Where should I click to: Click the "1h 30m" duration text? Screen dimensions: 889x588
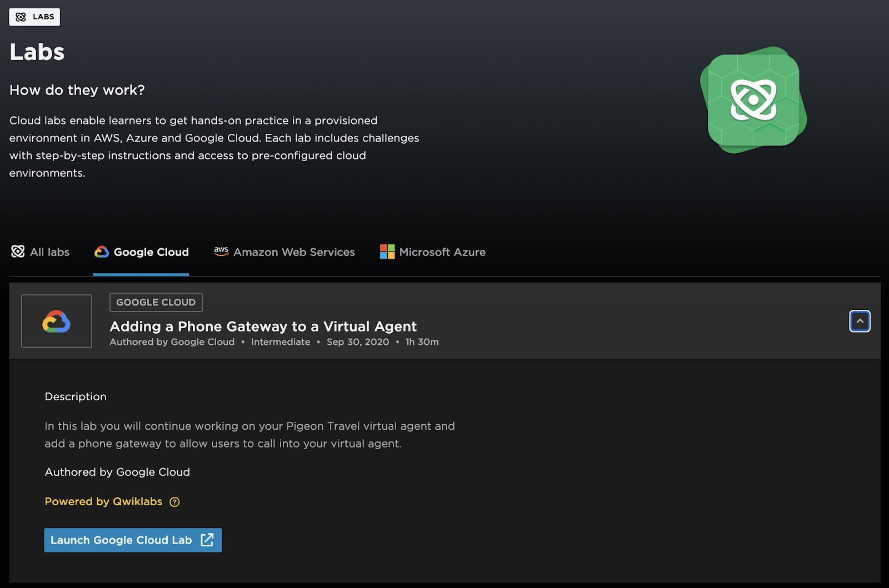point(422,342)
